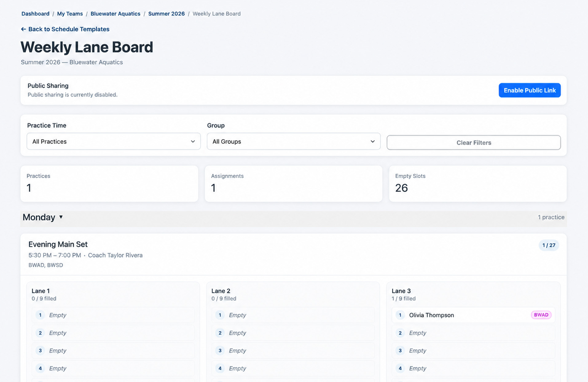Image resolution: width=588 pixels, height=382 pixels.
Task: Click the Lane 1 heading
Action: coord(41,291)
